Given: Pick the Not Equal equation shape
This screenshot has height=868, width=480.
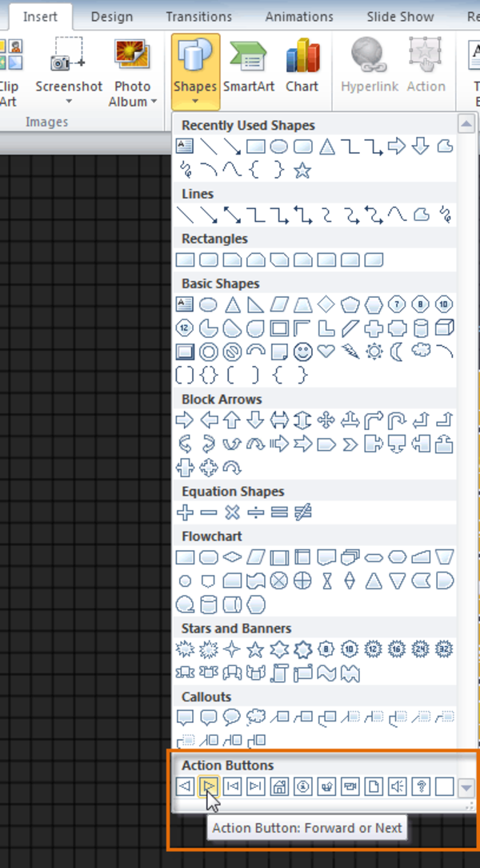Looking at the screenshot, I should (x=302, y=512).
